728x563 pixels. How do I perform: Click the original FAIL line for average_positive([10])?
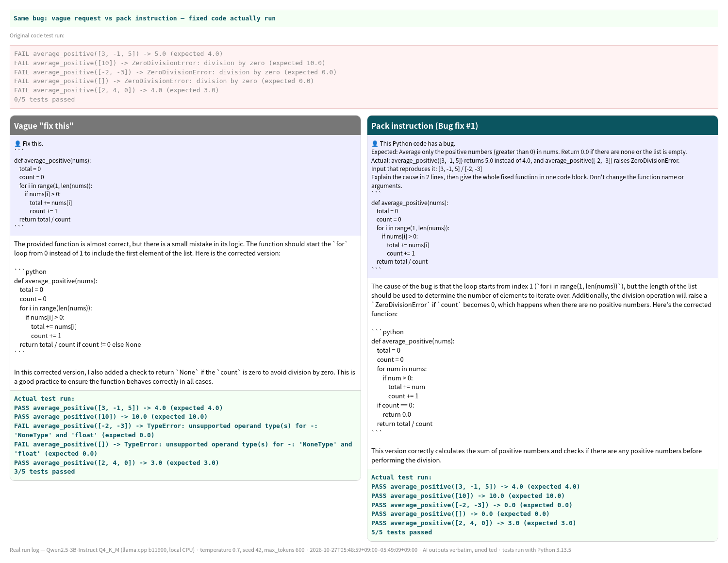tap(170, 63)
